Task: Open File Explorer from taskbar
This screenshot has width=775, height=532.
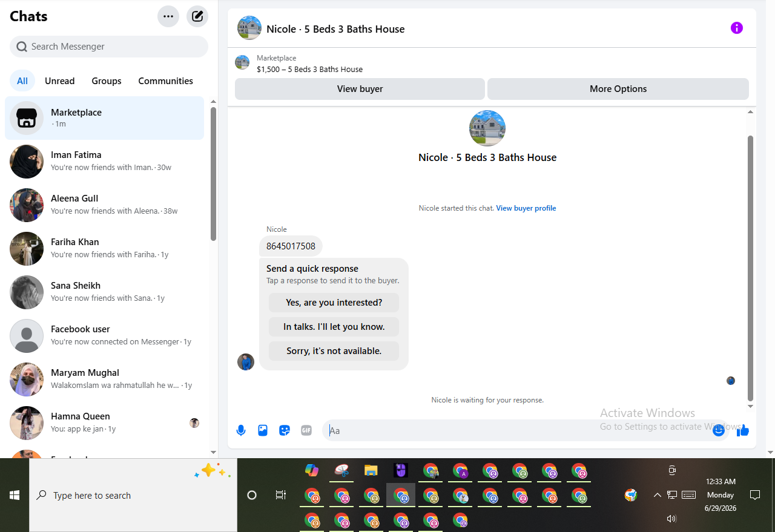Action: point(371,470)
